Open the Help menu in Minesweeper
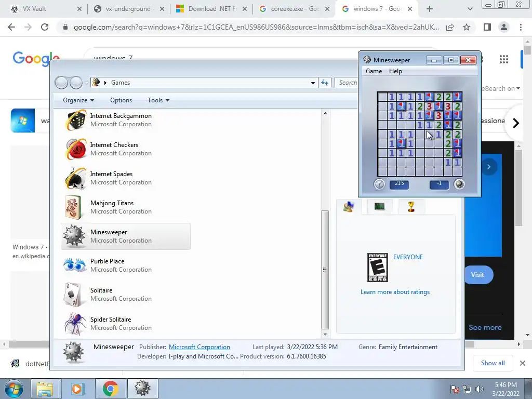 pyautogui.click(x=395, y=71)
